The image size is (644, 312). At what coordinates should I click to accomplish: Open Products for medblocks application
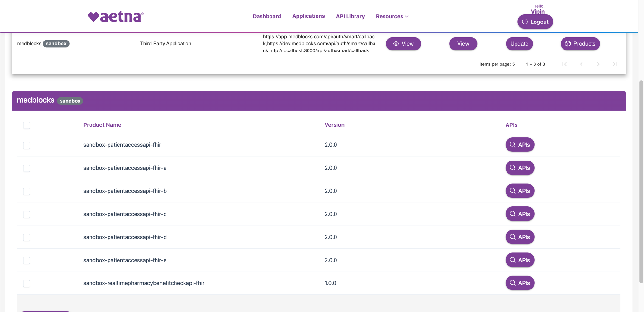(x=580, y=44)
